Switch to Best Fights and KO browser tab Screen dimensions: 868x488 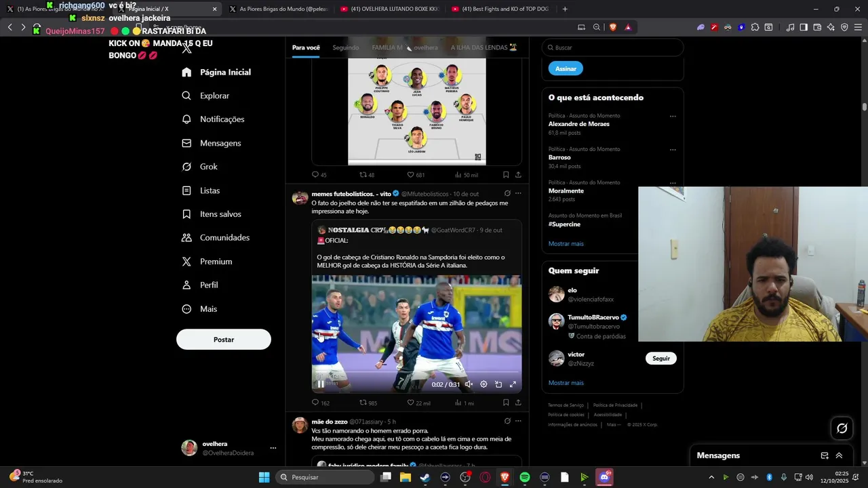pyautogui.click(x=500, y=9)
